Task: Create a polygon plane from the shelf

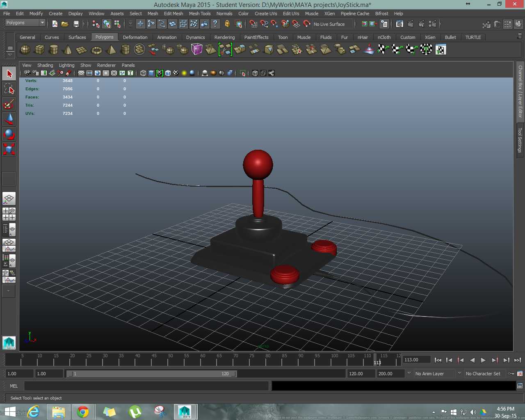Action: point(82,50)
